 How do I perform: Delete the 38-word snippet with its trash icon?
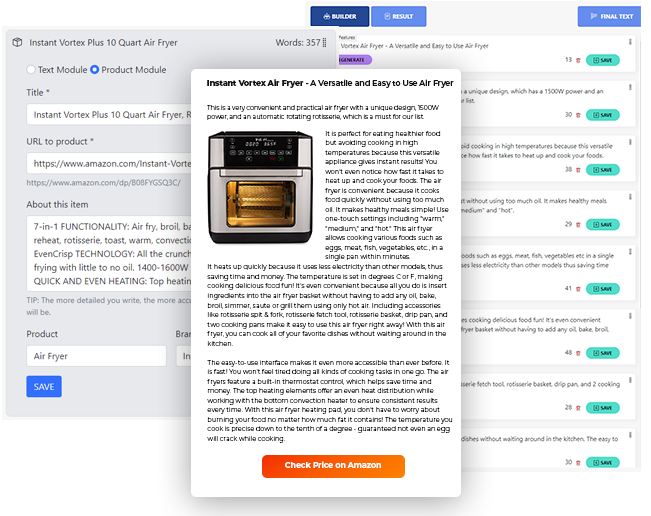578,170
